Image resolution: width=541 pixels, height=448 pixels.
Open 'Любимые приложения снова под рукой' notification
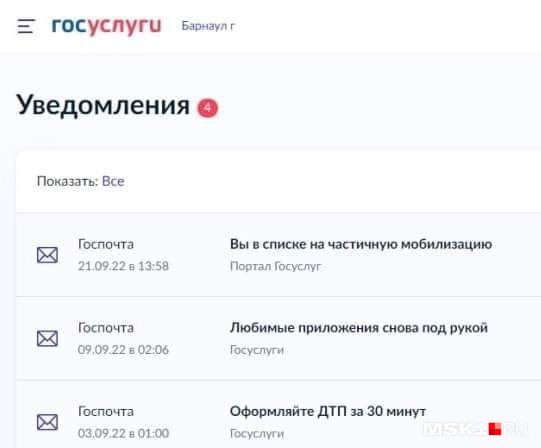359,328
